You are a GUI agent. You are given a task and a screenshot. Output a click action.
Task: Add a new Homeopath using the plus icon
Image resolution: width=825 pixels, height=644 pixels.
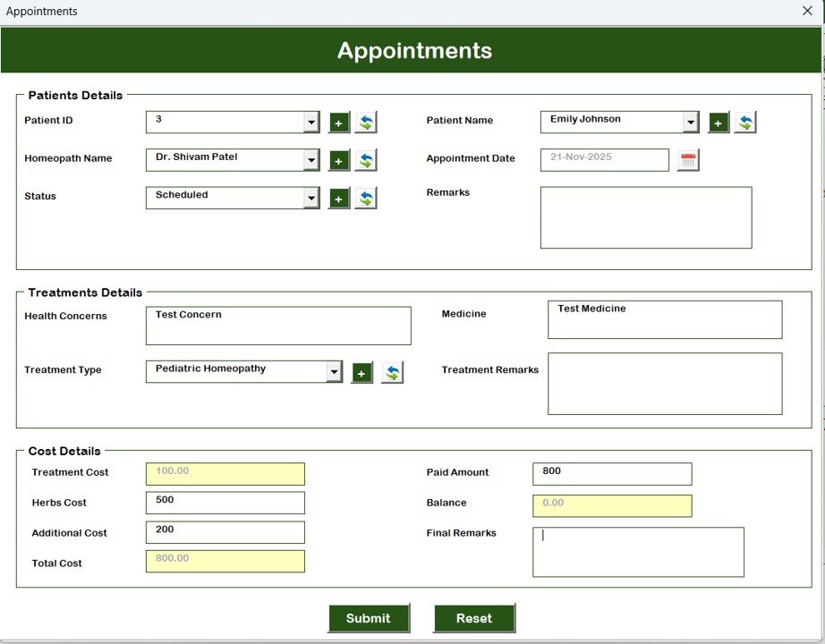point(338,160)
